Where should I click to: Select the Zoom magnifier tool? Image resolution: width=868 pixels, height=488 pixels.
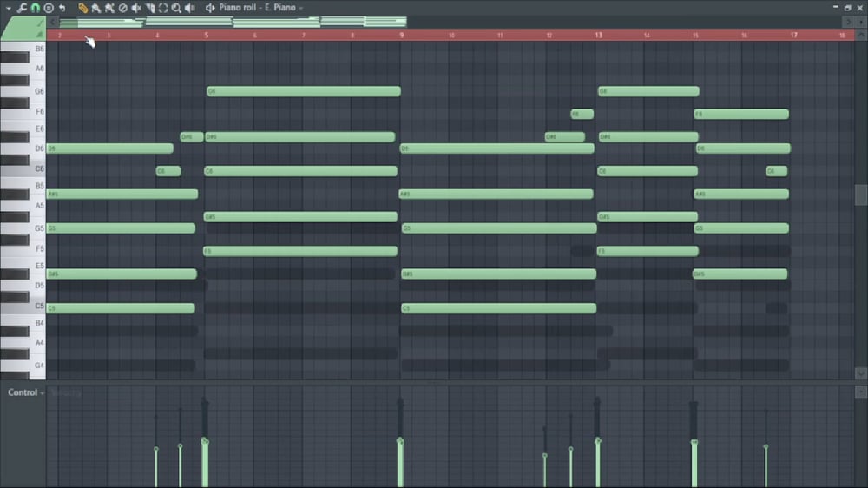176,8
